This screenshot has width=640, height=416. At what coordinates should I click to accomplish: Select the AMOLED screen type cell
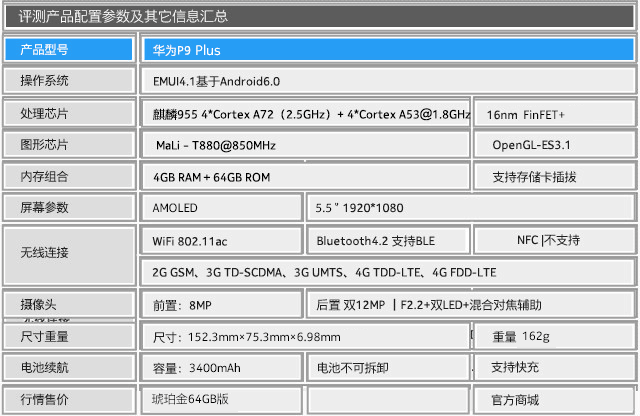[221, 208]
